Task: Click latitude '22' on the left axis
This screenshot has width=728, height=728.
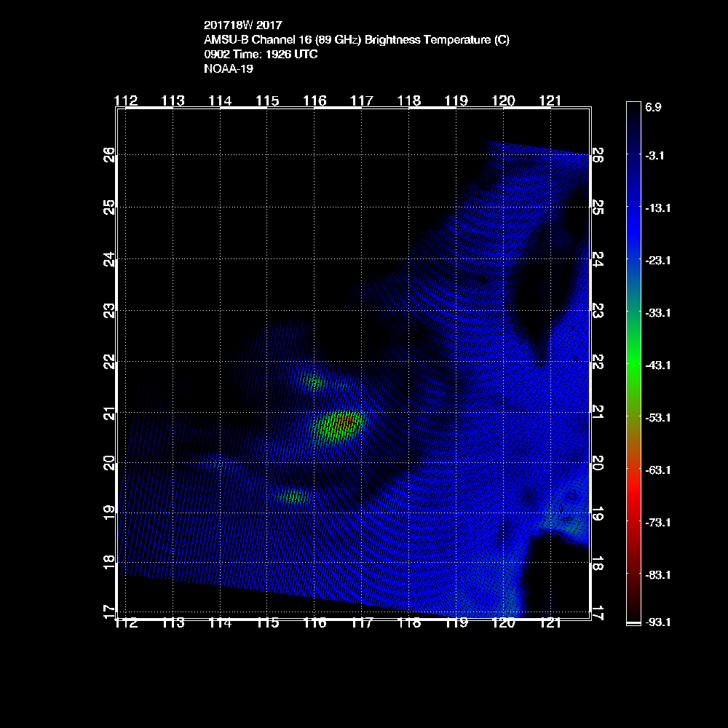Action: coord(108,361)
